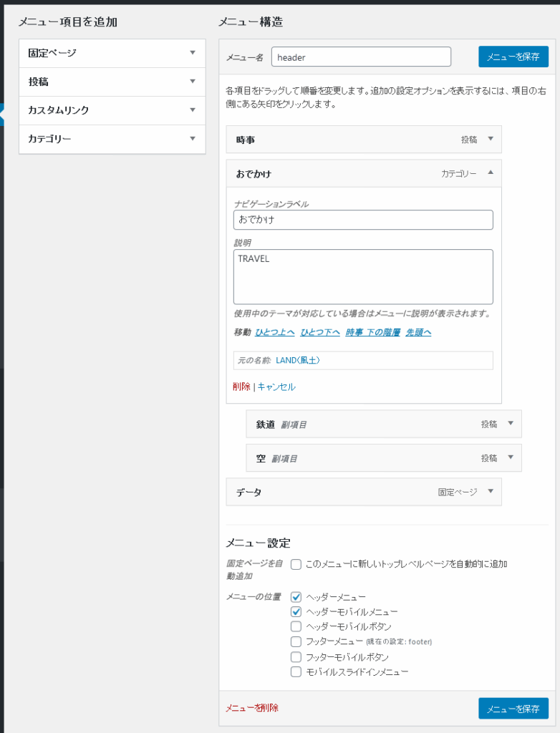Click メニューを削除 link at bottom
This screenshot has width=560, height=733.
coord(252,708)
